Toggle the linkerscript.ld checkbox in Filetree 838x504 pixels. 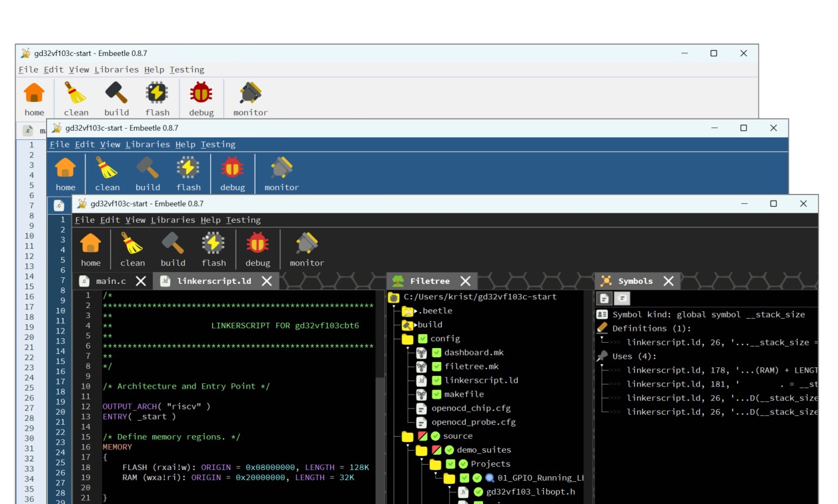pyautogui.click(x=436, y=381)
